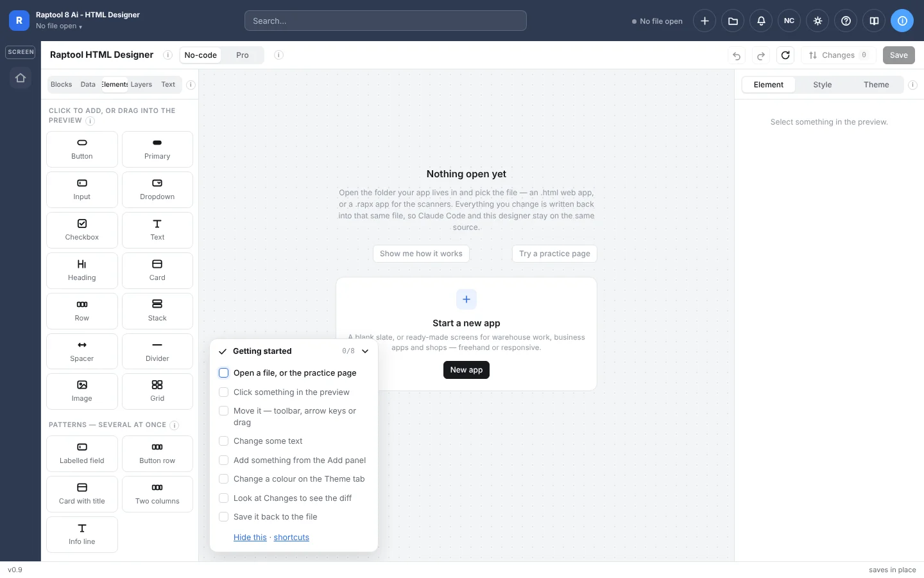Check 'Open a file, or the practice page'
Screen dimensions: 924x578
(224, 373)
